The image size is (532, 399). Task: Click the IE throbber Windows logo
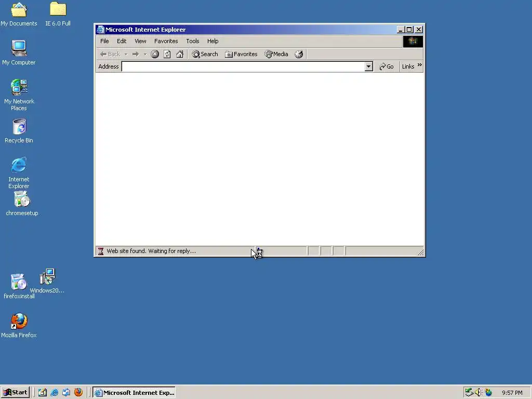point(413,42)
